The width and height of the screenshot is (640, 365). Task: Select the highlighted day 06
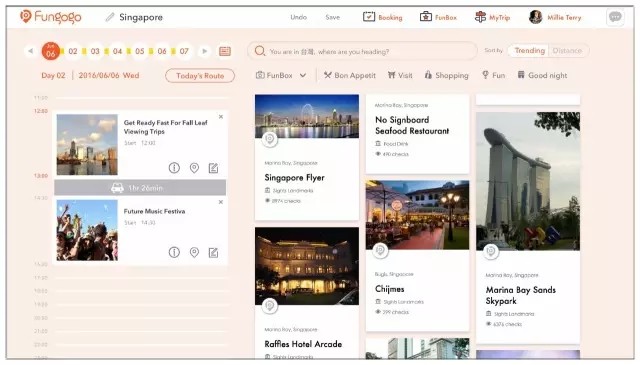51,51
